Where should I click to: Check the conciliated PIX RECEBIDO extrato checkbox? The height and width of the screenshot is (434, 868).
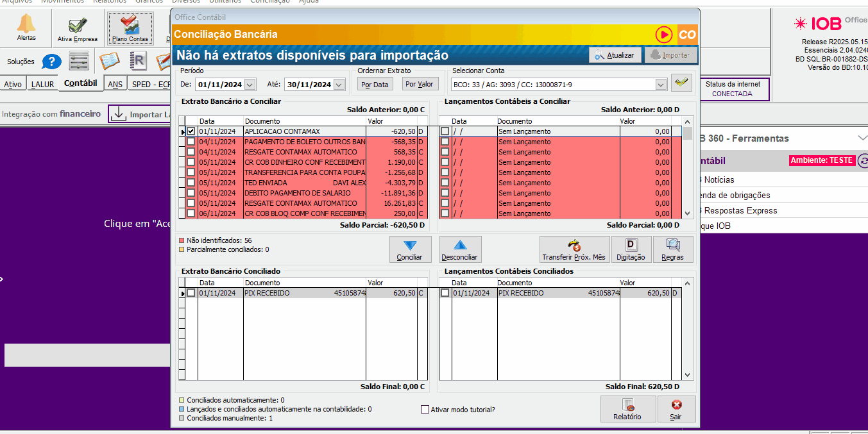191,293
